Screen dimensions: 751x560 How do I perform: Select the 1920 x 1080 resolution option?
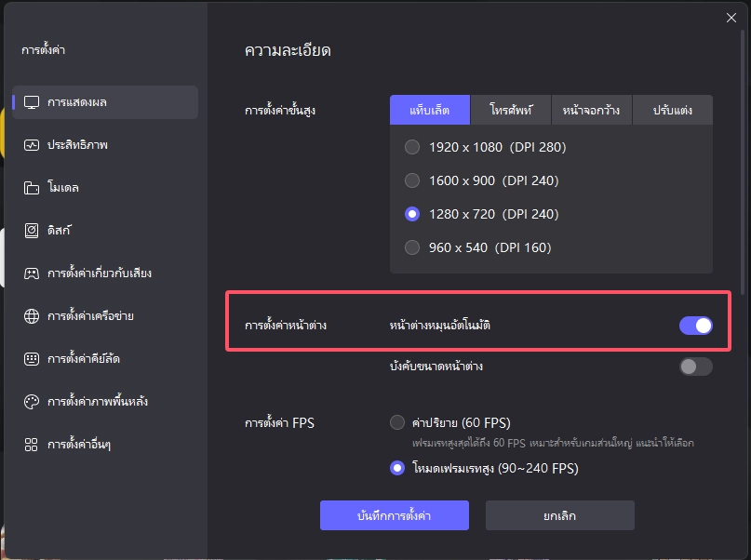click(412, 147)
